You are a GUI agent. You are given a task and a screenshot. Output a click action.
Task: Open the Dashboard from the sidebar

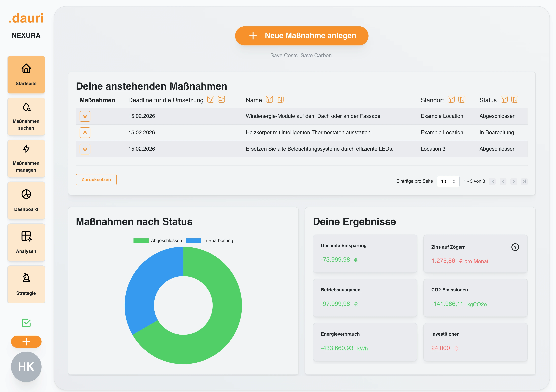pyautogui.click(x=26, y=201)
